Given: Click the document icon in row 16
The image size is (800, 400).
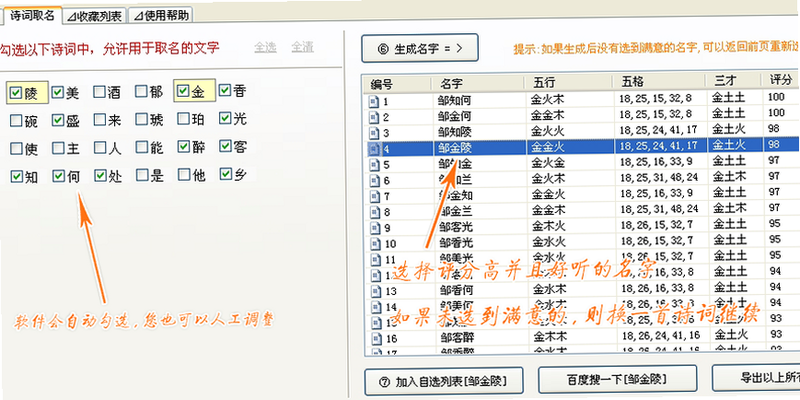Looking at the screenshot, I should [376, 338].
